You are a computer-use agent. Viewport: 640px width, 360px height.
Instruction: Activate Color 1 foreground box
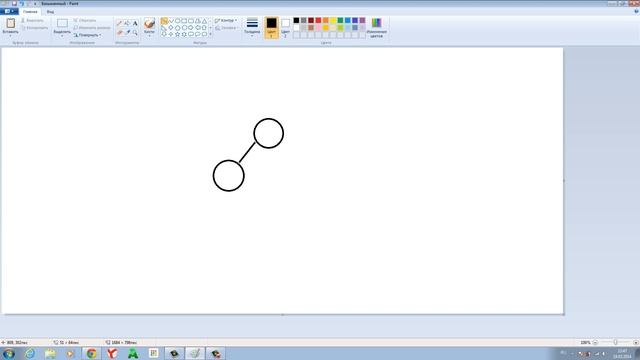[x=271, y=27]
